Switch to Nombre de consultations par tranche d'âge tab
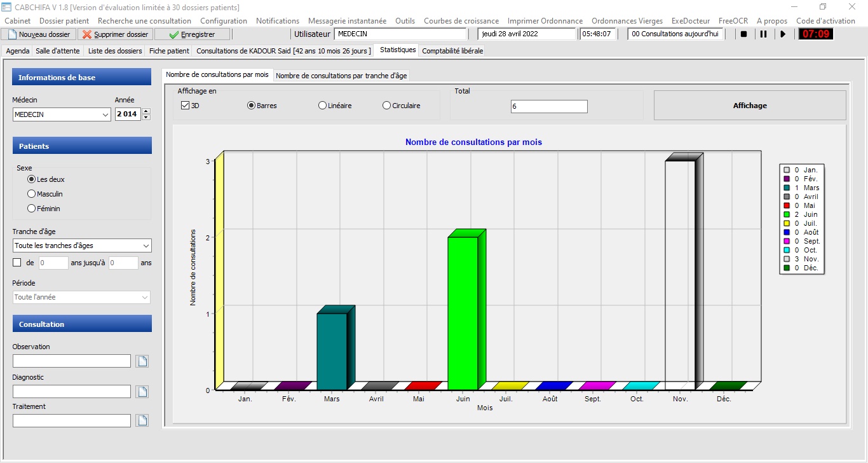This screenshot has width=868, height=463. pyautogui.click(x=341, y=76)
